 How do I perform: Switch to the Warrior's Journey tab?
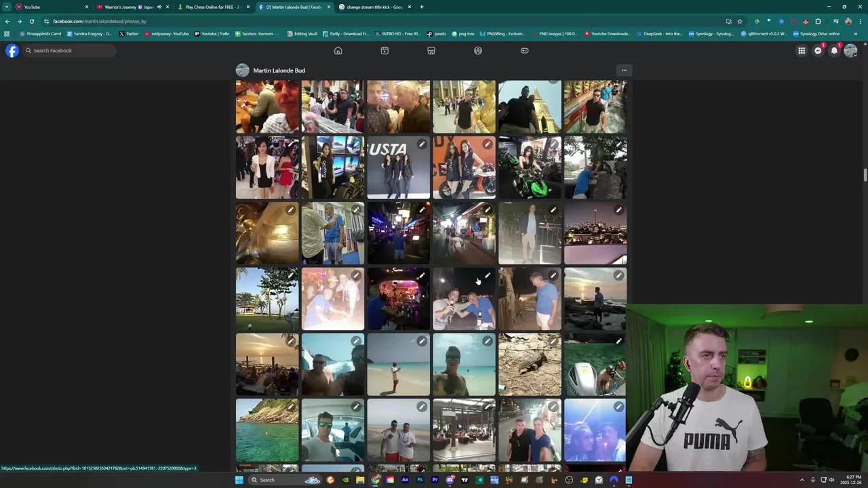(x=133, y=7)
